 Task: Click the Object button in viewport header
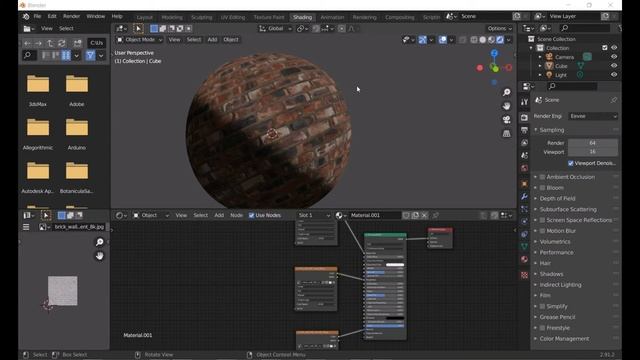[x=231, y=40]
